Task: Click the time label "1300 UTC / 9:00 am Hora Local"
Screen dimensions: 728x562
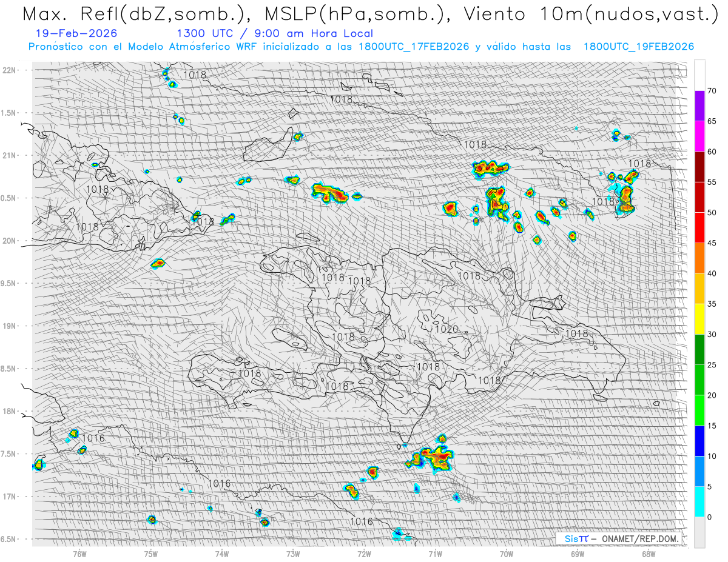Action: pos(275,33)
